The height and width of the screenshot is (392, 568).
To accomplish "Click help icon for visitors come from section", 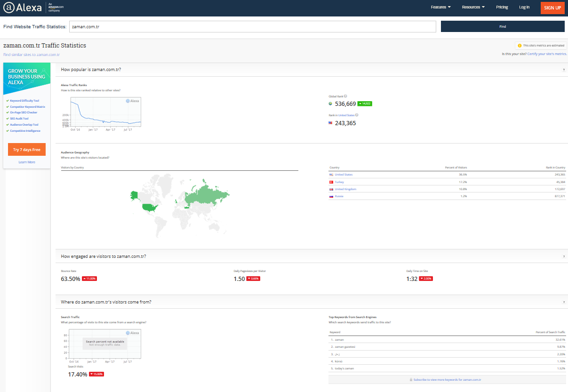I will (x=564, y=302).
